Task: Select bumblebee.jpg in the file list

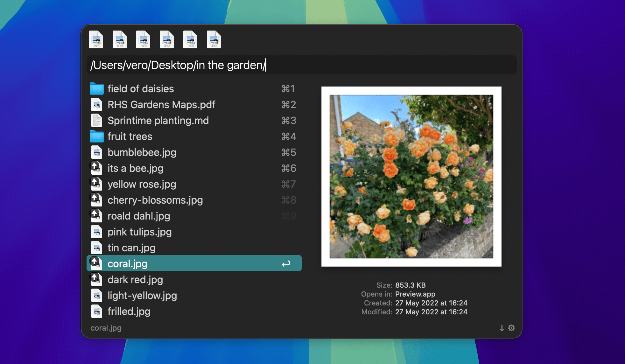Action: (142, 152)
